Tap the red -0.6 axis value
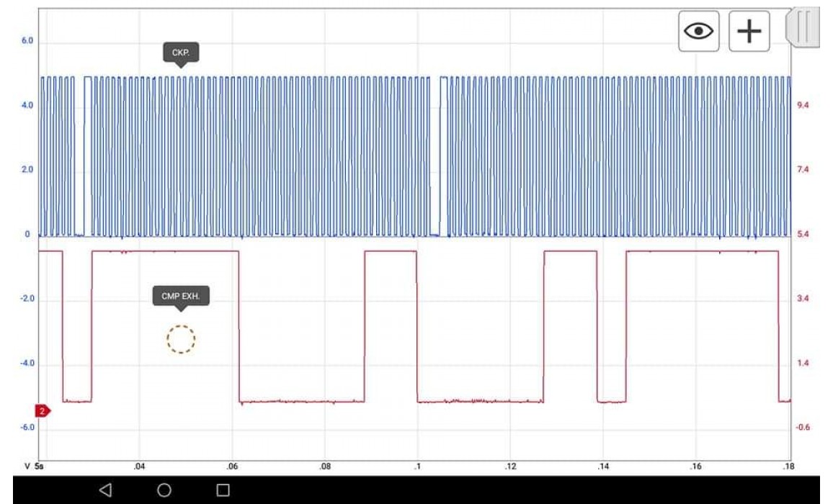This screenshot has height=504, width=833. click(803, 428)
